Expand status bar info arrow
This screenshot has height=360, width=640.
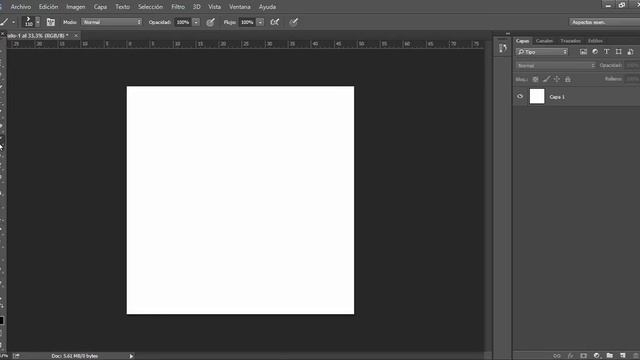pyautogui.click(x=131, y=356)
